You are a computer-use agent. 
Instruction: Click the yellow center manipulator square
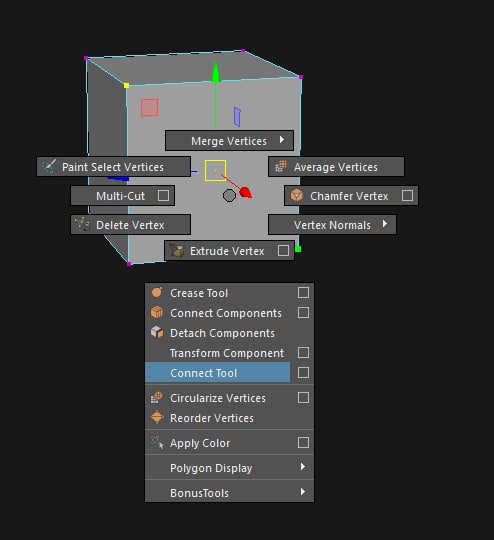(215, 170)
